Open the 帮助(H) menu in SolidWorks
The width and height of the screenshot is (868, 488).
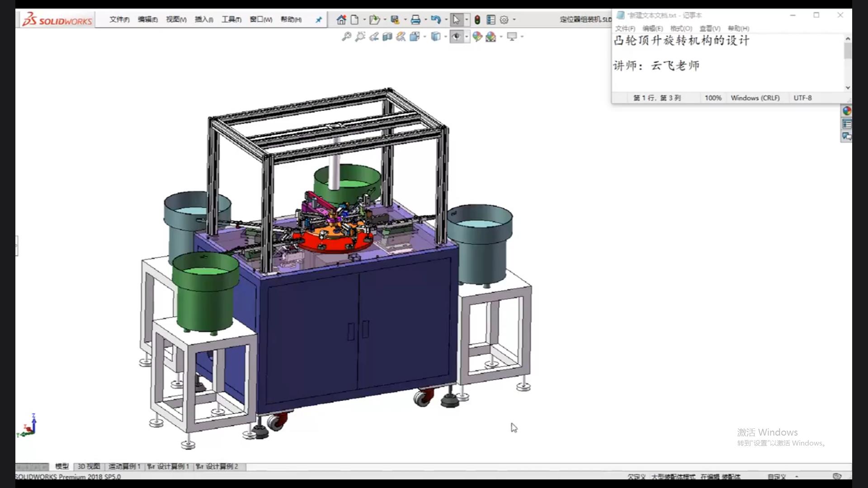tap(291, 19)
